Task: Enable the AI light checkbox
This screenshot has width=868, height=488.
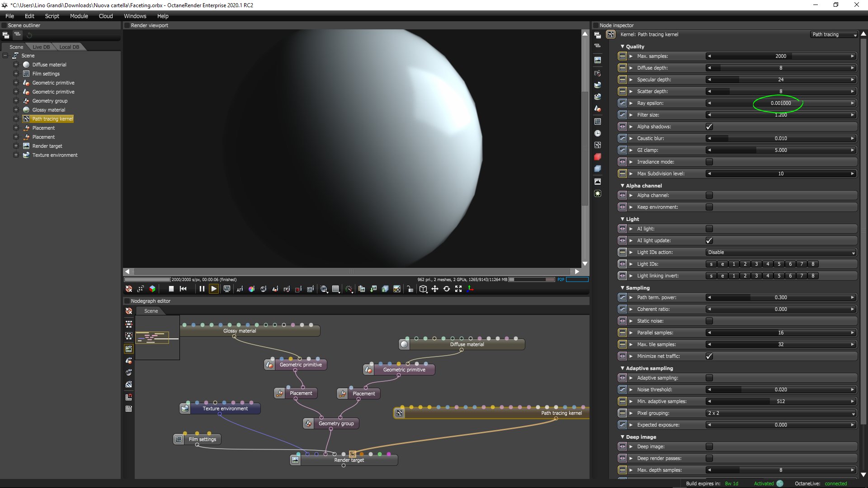Action: (709, 229)
